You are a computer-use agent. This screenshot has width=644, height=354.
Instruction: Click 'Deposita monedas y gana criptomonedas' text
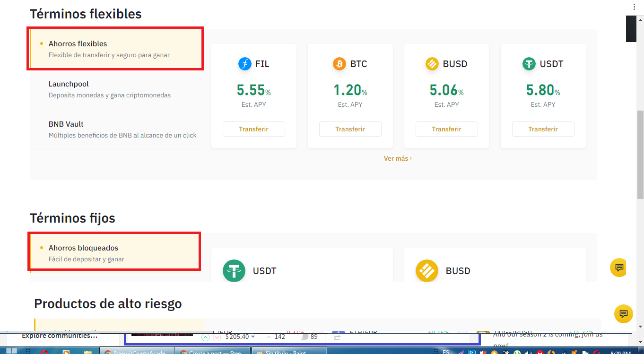click(110, 95)
